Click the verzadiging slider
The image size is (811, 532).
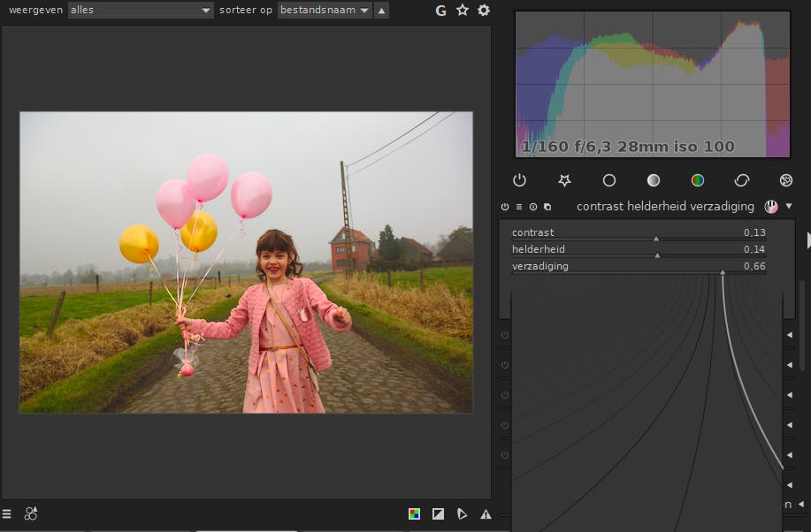[x=639, y=267]
